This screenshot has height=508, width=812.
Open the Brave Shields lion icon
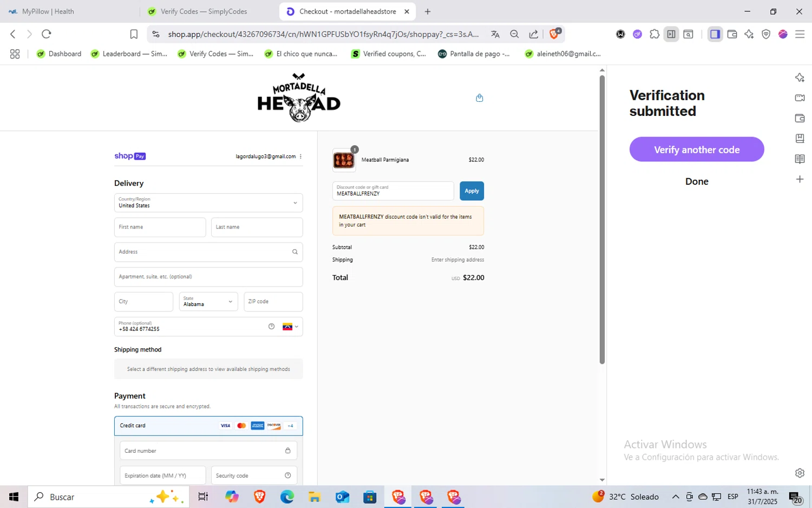tap(555, 34)
